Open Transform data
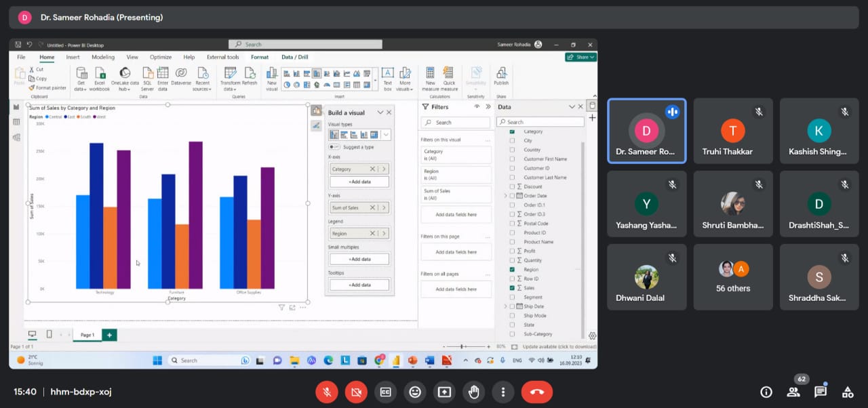 click(229, 76)
